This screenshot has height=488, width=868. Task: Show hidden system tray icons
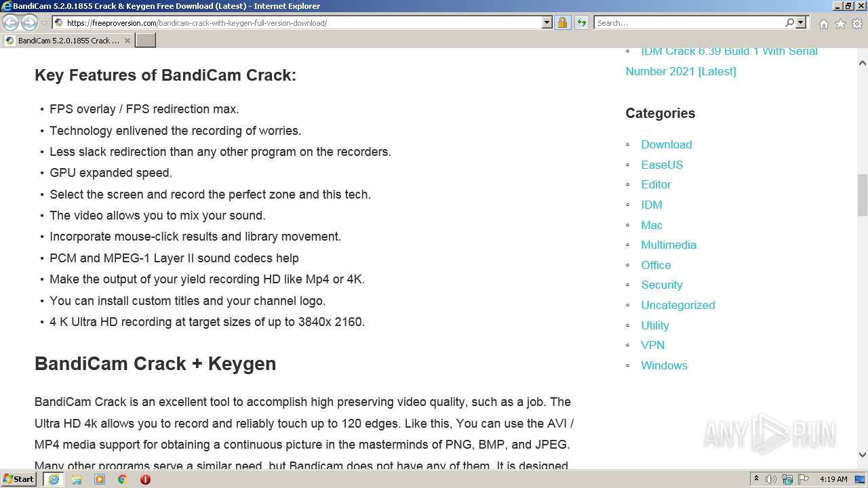pyautogui.click(x=756, y=479)
